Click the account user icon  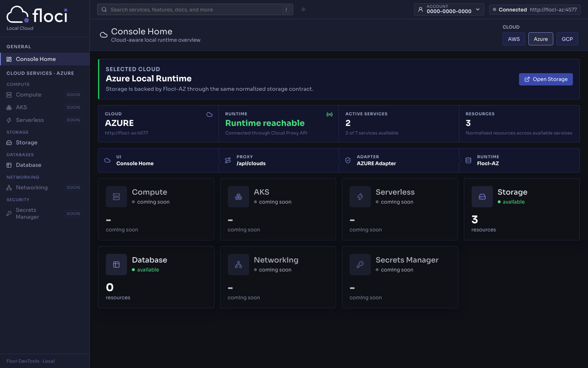pos(421,9)
